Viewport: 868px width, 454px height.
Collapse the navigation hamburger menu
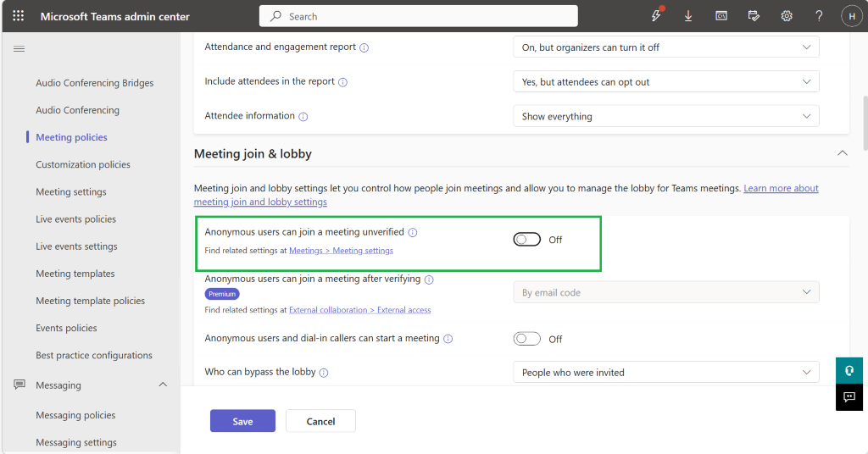tap(19, 49)
